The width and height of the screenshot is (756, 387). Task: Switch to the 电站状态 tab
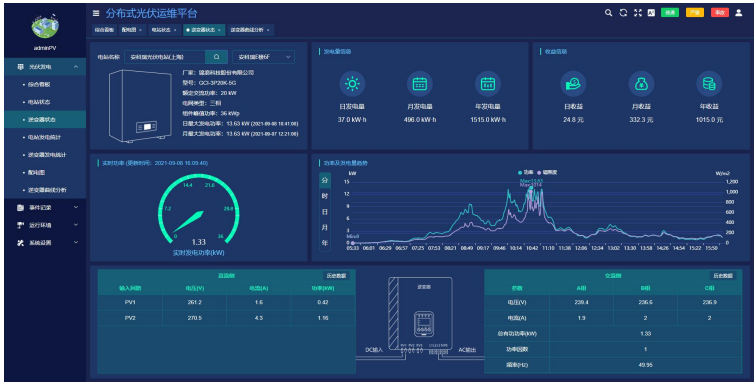(164, 30)
